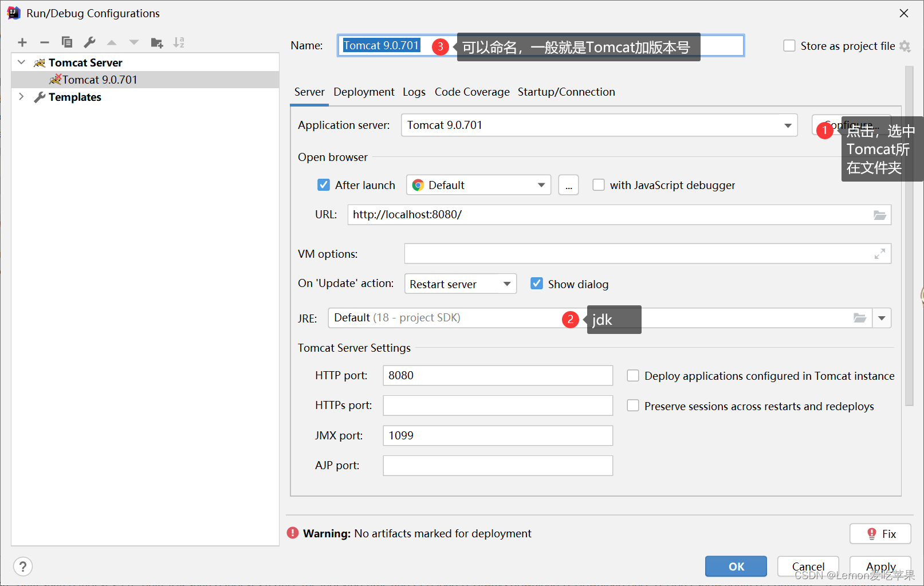Open the Application server dropdown

[599, 125]
